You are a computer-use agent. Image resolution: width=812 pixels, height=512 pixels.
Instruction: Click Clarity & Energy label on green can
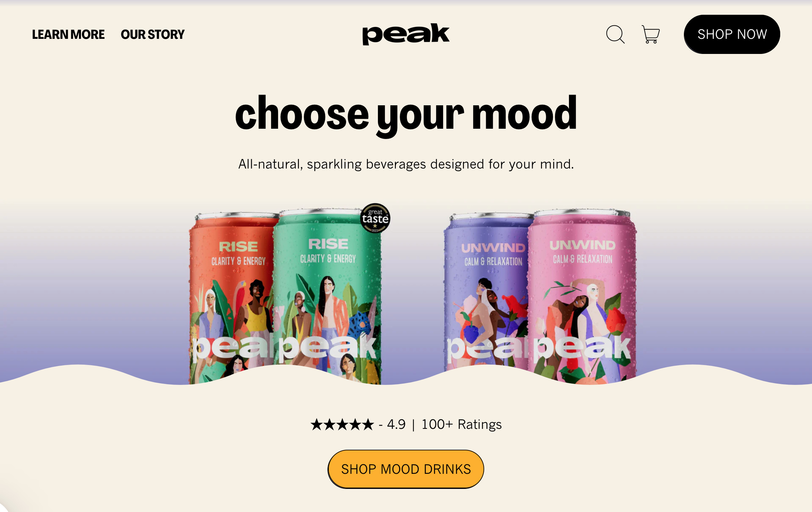pos(328,258)
